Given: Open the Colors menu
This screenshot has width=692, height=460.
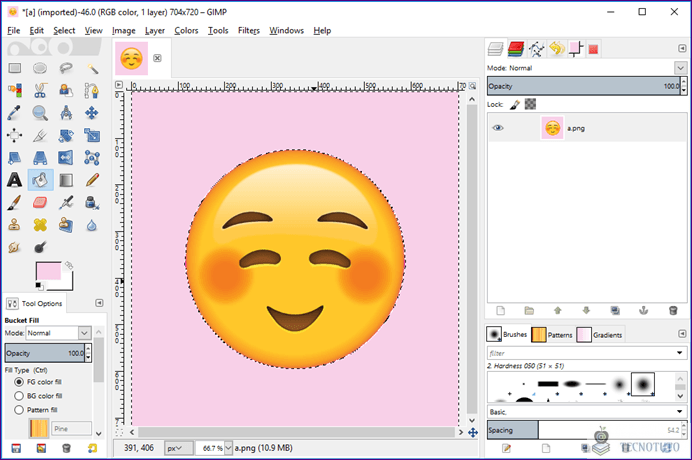Looking at the screenshot, I should point(186,30).
